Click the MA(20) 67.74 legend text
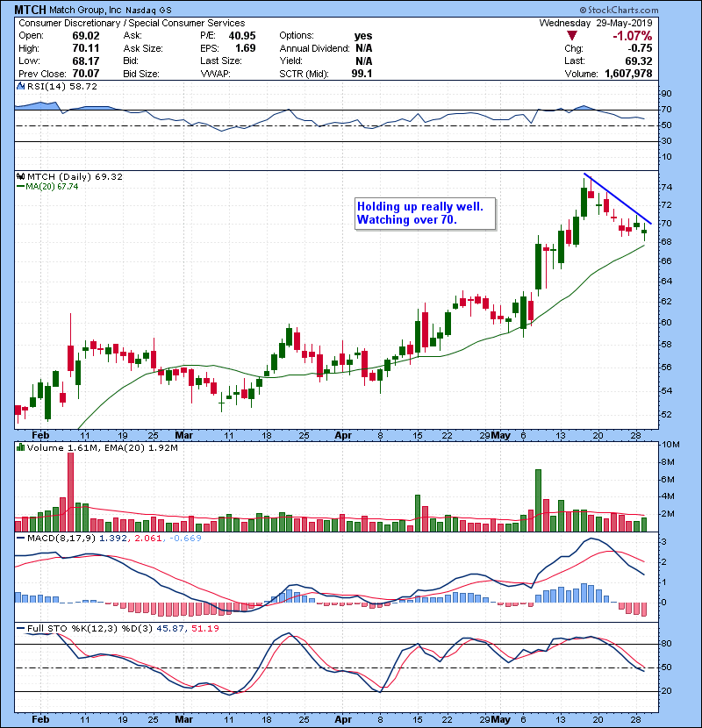702x728 pixels. pyautogui.click(x=52, y=187)
